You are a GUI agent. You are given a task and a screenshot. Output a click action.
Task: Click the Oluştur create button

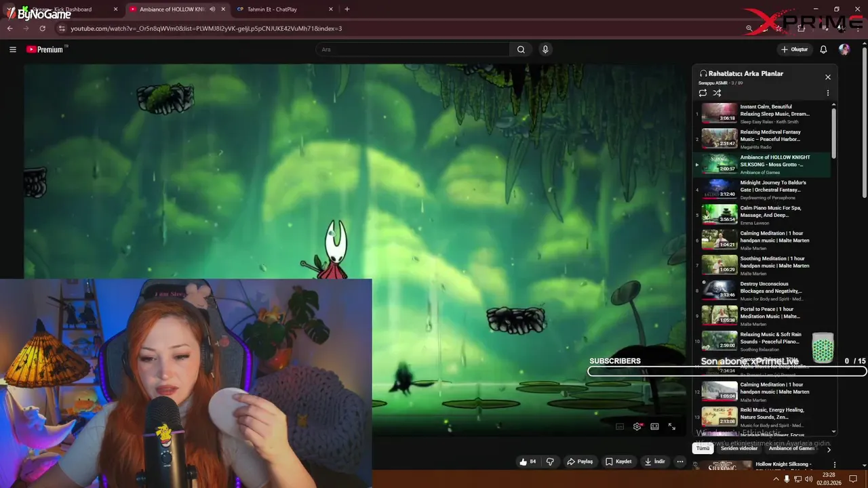pos(794,49)
